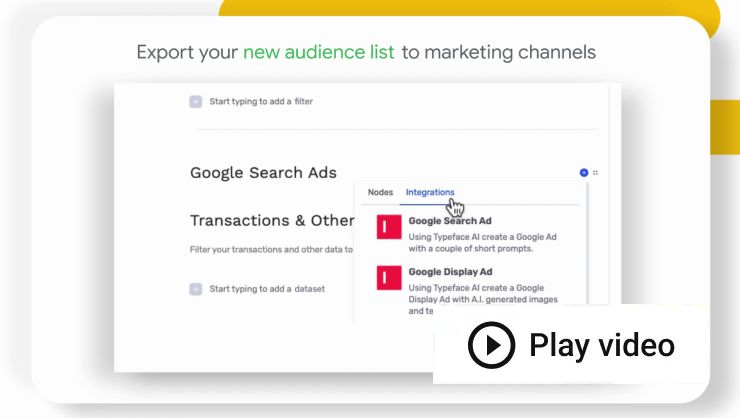Click the 'Display Ad with A.I. generated images' description
The height and width of the screenshot is (418, 740).
(x=483, y=299)
